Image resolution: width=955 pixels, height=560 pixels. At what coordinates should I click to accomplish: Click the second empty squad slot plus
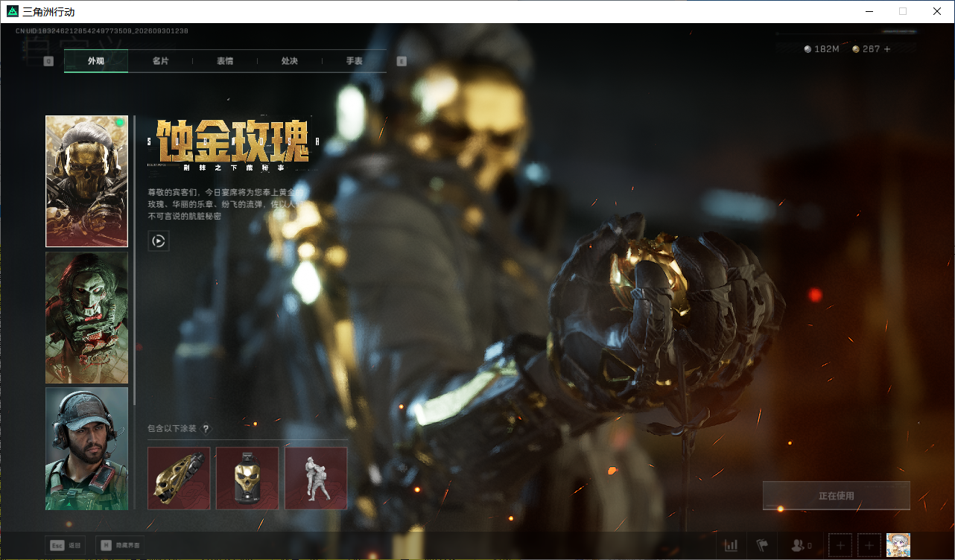pos(869,545)
